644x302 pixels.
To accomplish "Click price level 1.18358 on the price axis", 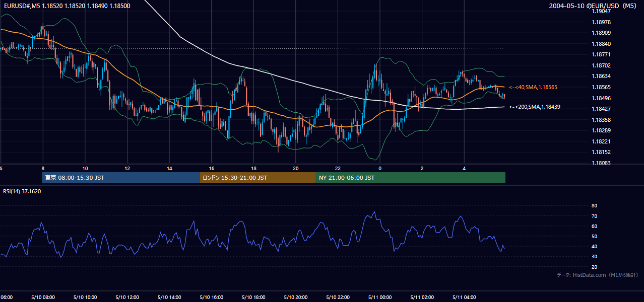I will point(601,120).
